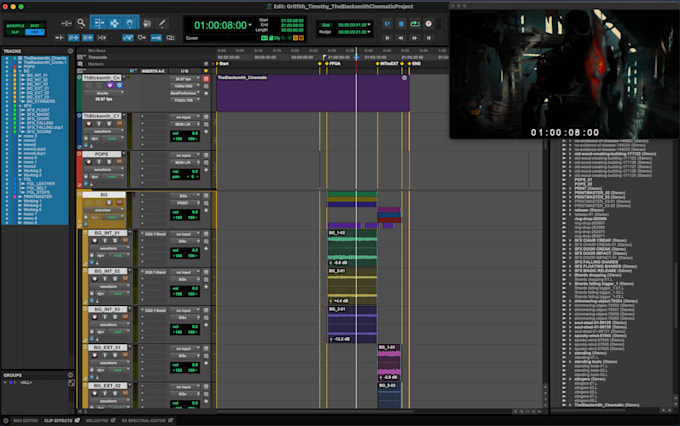680x426 pixels.
Task: Select the Scrubber speaker tool
Action: point(147,23)
